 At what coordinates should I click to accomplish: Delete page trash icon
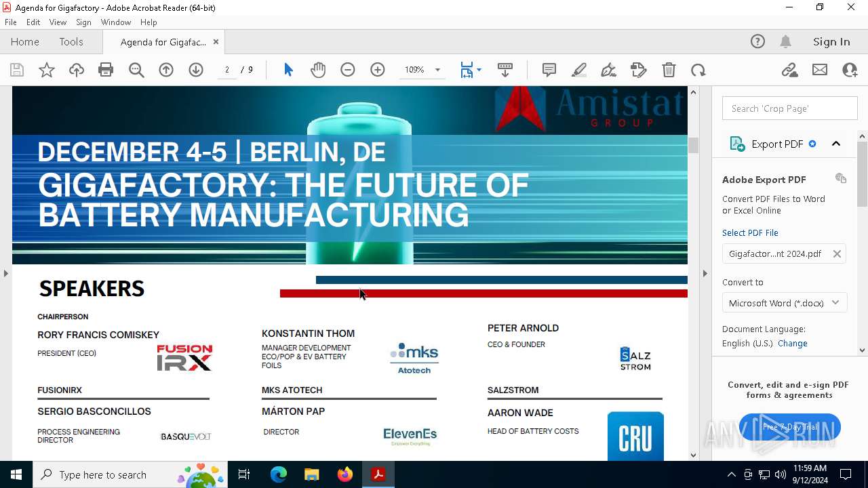(669, 70)
